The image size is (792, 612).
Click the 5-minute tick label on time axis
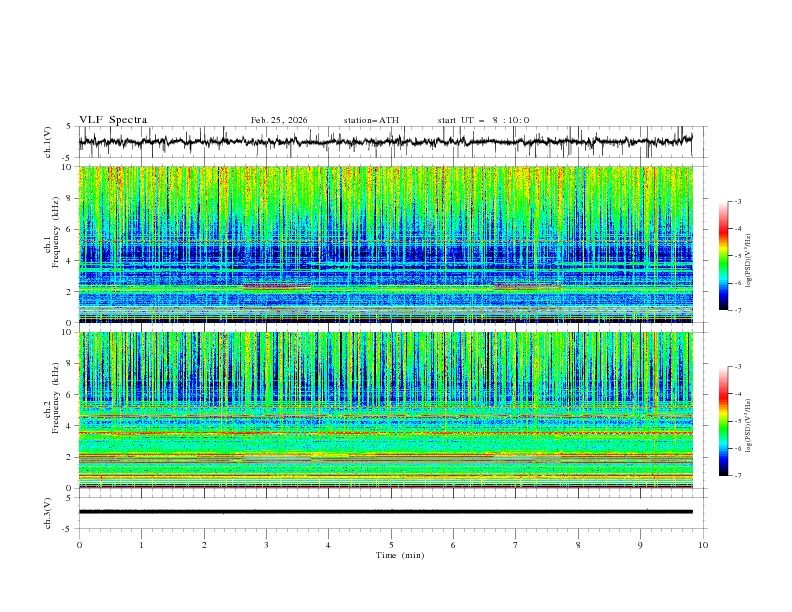(391, 545)
